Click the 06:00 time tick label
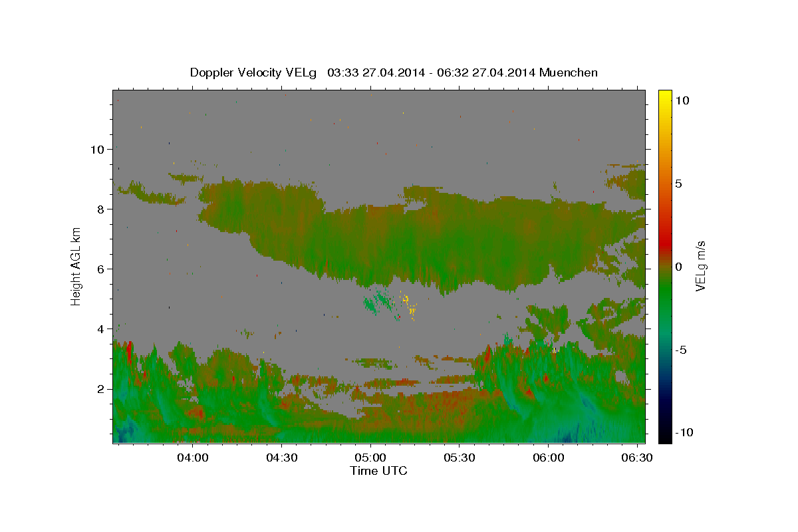The width and height of the screenshot is (798, 532). click(x=549, y=458)
